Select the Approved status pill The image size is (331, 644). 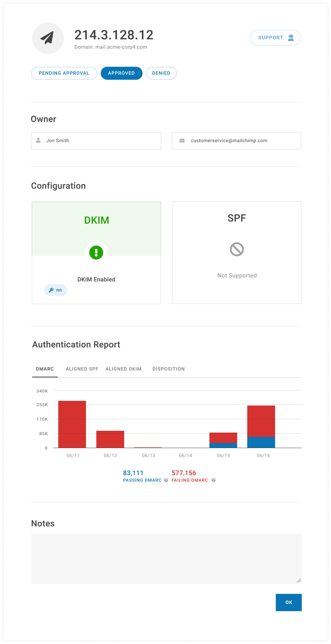[x=121, y=73]
